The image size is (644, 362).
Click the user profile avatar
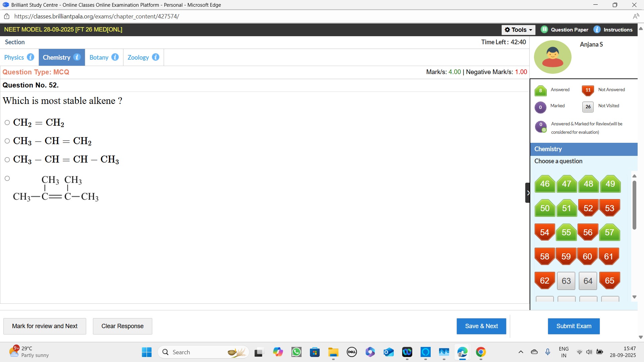(x=552, y=57)
